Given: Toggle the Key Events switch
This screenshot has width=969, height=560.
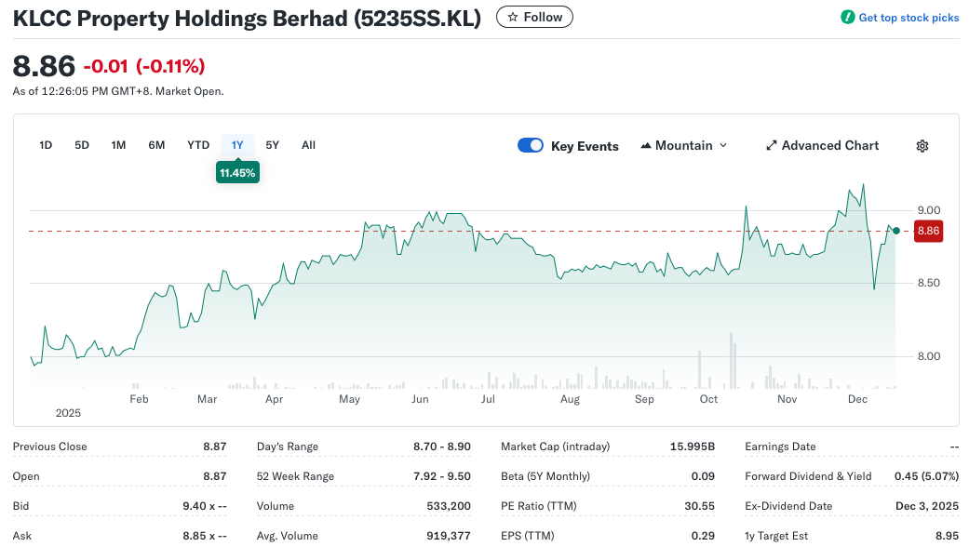Looking at the screenshot, I should [531, 145].
